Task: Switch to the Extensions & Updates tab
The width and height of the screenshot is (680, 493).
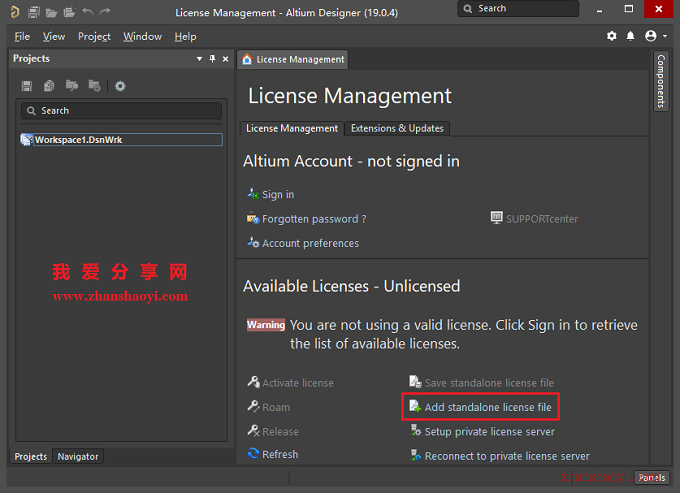Action: pyautogui.click(x=397, y=128)
